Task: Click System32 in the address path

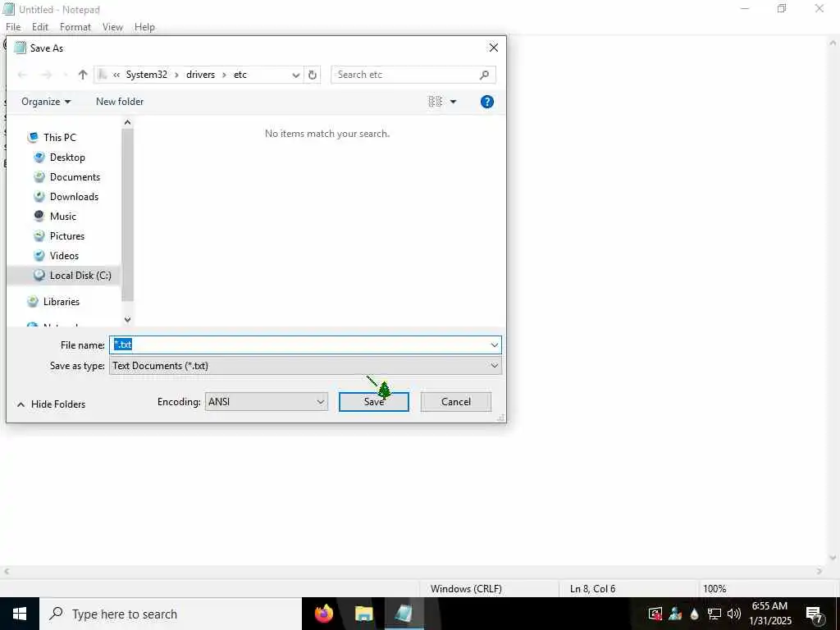Action: (x=147, y=75)
